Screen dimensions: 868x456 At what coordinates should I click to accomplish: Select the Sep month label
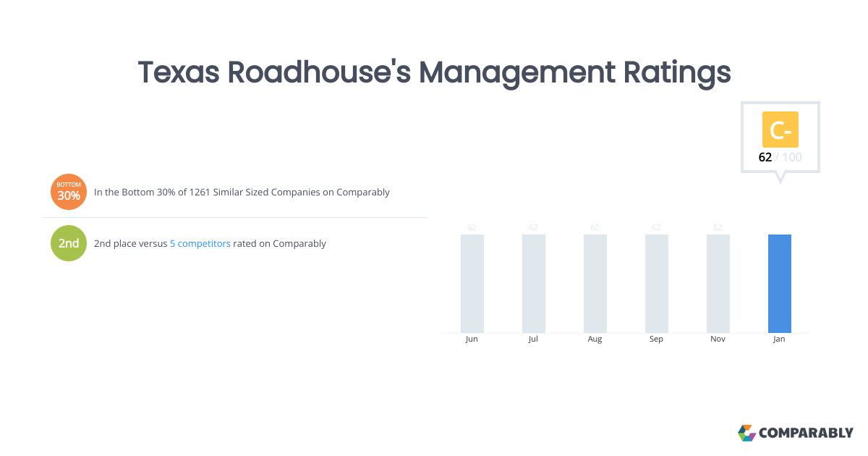coord(656,338)
